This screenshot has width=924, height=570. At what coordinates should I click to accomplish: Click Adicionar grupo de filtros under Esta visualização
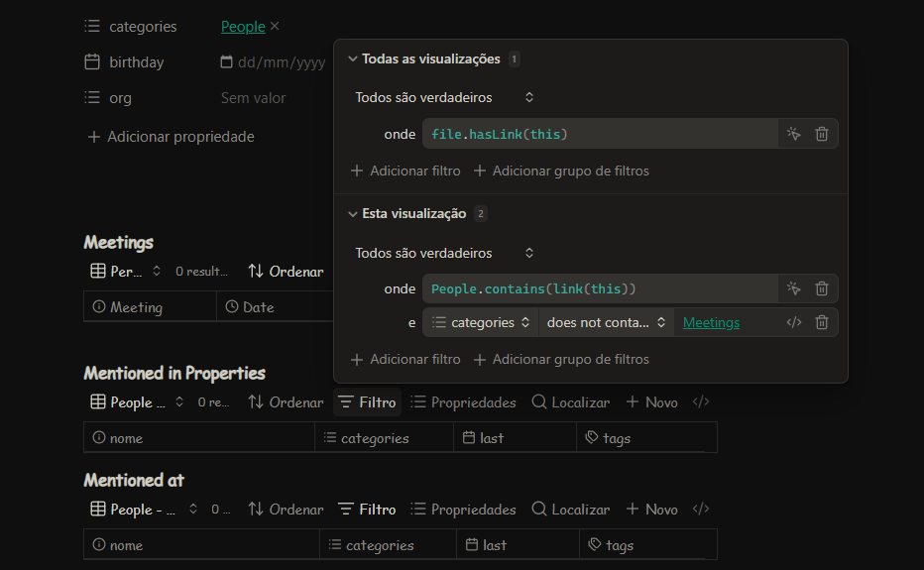pyautogui.click(x=561, y=359)
